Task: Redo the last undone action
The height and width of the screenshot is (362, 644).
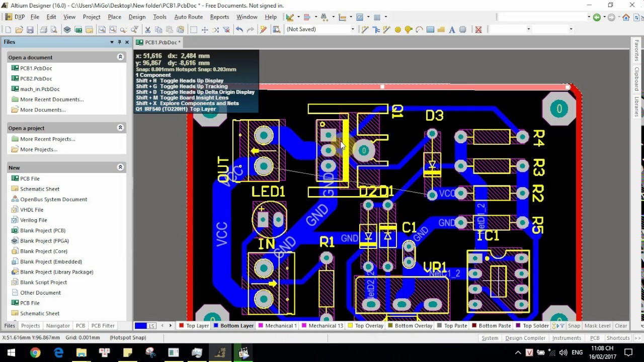Action: click(250, 30)
